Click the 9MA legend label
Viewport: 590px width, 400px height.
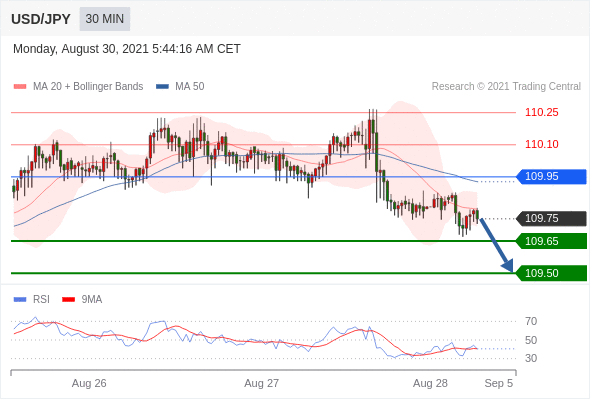pos(92,300)
